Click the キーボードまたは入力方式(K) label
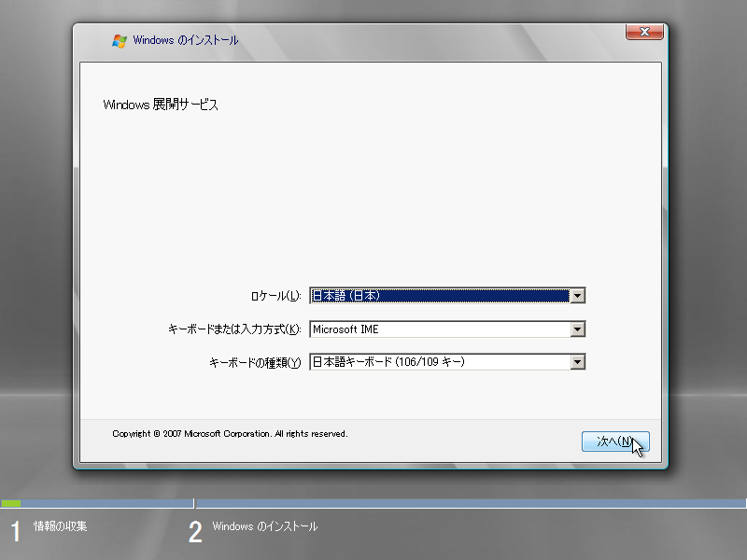This screenshot has width=747, height=560. point(234,329)
